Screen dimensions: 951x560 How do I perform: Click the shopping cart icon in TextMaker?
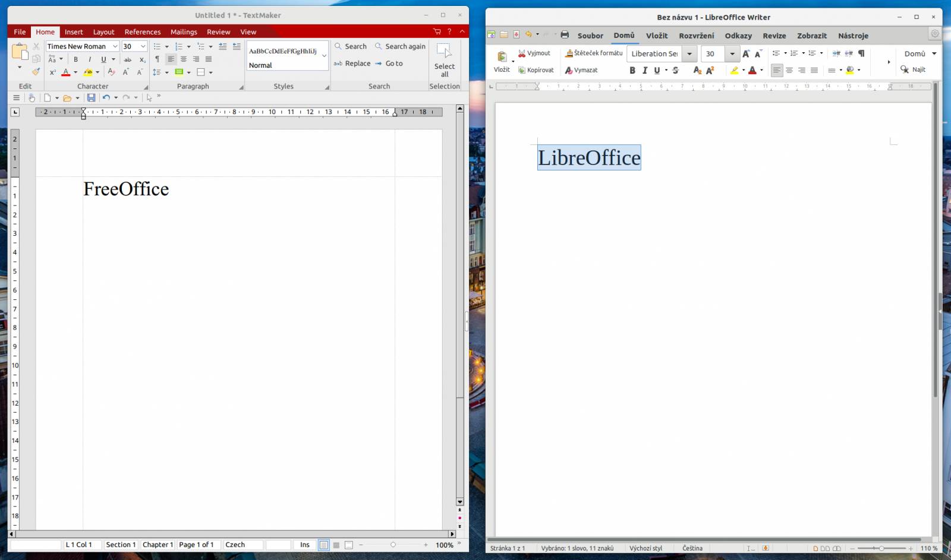[x=437, y=31]
